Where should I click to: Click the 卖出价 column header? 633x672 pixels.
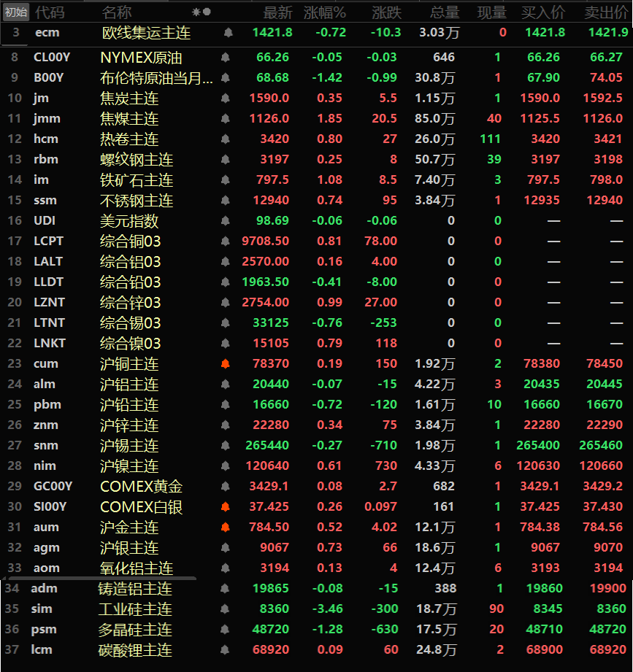coord(605,12)
